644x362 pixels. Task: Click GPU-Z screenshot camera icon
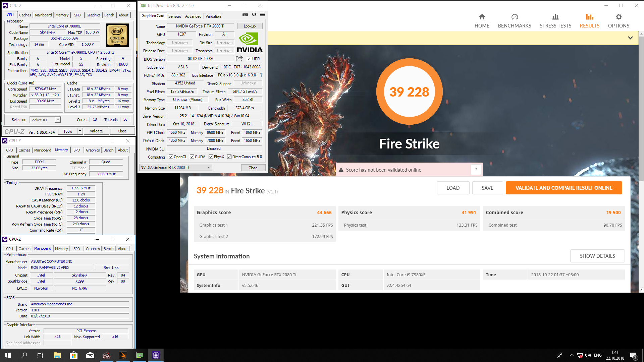pyautogui.click(x=245, y=14)
